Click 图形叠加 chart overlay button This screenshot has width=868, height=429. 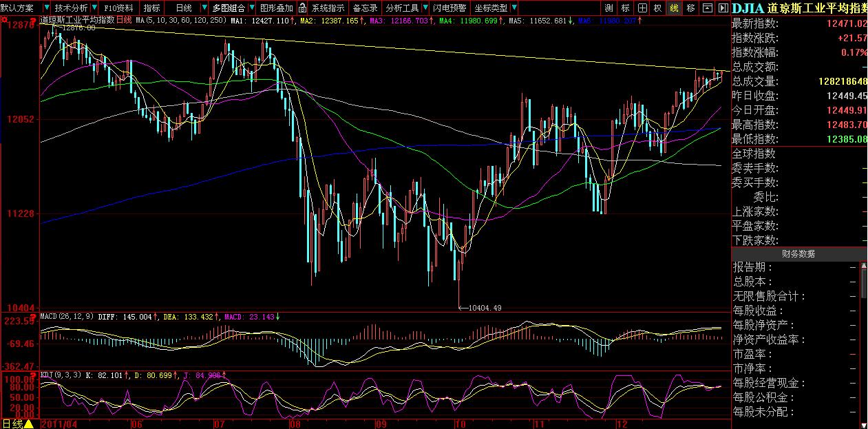click(277, 8)
